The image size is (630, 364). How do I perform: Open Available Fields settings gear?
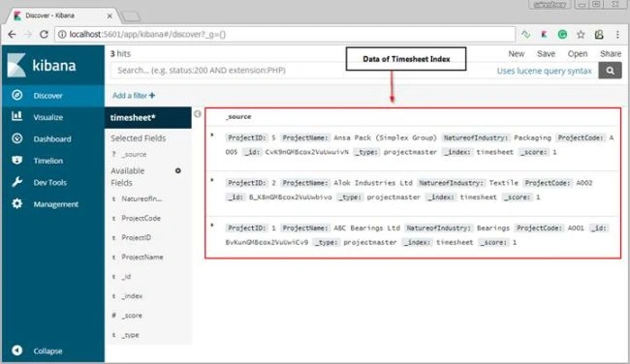pos(178,171)
